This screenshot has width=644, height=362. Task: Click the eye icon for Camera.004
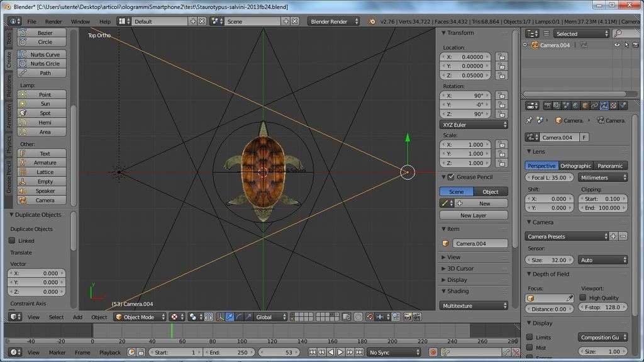click(617, 45)
